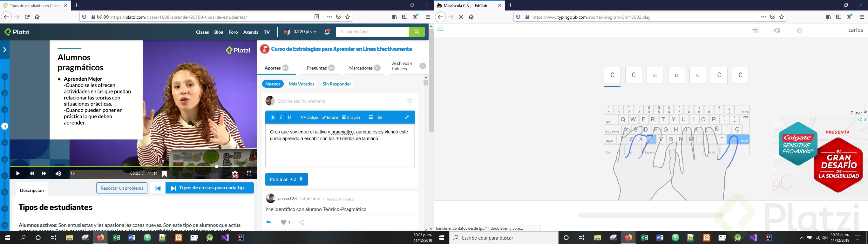Open Clases in the Platzi navbar
The width and height of the screenshot is (868, 244).
(202, 32)
